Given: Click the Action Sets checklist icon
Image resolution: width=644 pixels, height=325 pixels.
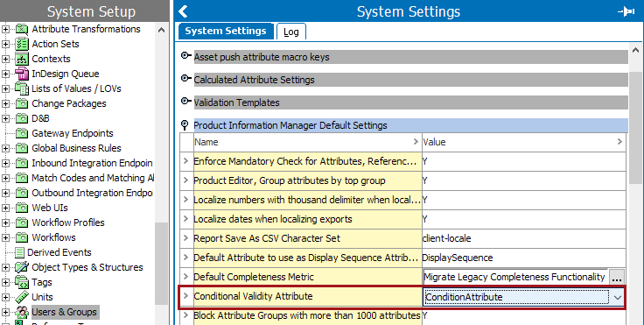Looking at the screenshot, I should coord(22,44).
